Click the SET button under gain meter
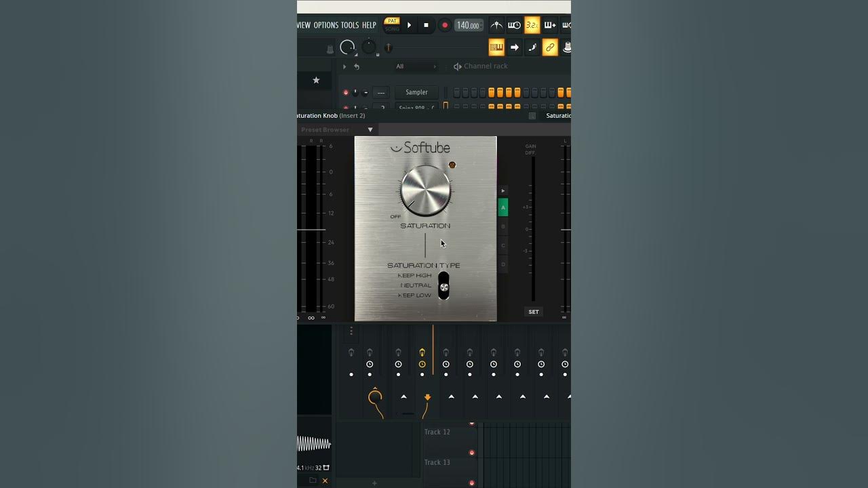 click(534, 312)
